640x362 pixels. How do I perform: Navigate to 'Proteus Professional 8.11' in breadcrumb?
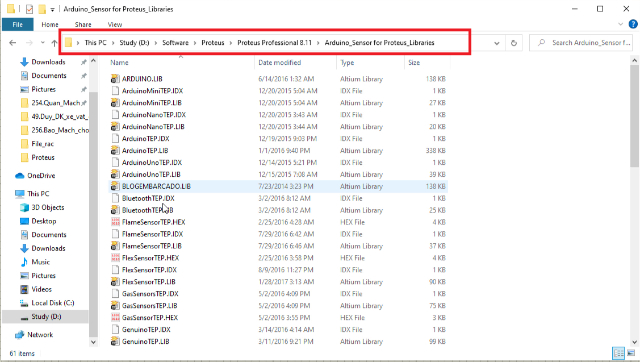274,42
